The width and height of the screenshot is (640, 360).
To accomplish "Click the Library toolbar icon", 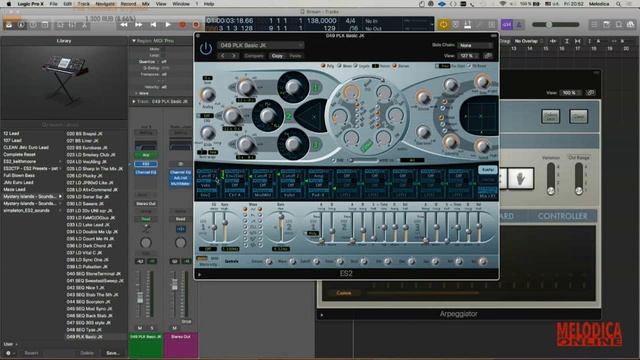I will click(x=9, y=25).
